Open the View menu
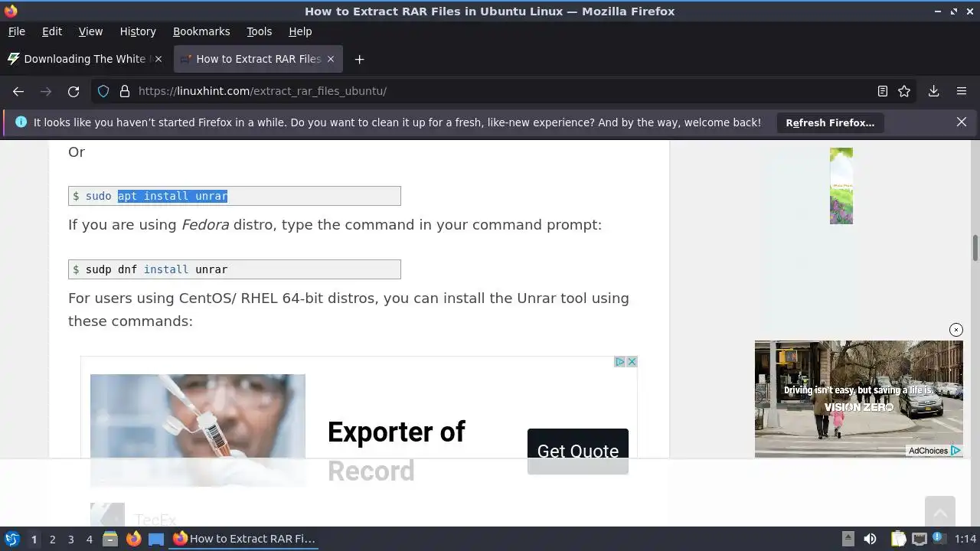This screenshot has width=980, height=551. point(90,31)
